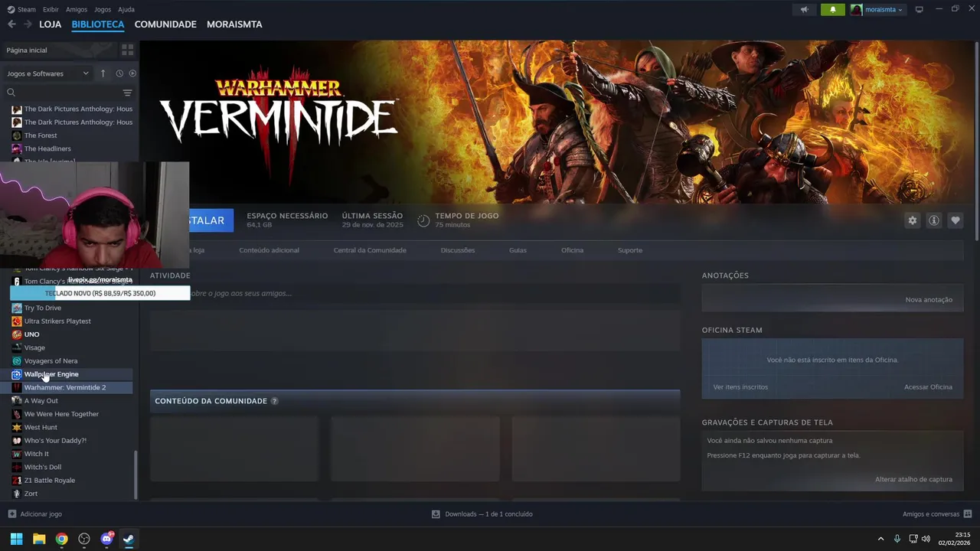Click Acessar Oficina
The image size is (980, 551).
point(928,386)
